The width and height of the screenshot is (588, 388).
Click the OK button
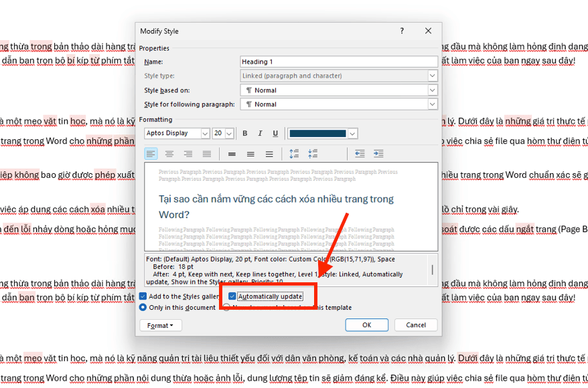click(367, 325)
